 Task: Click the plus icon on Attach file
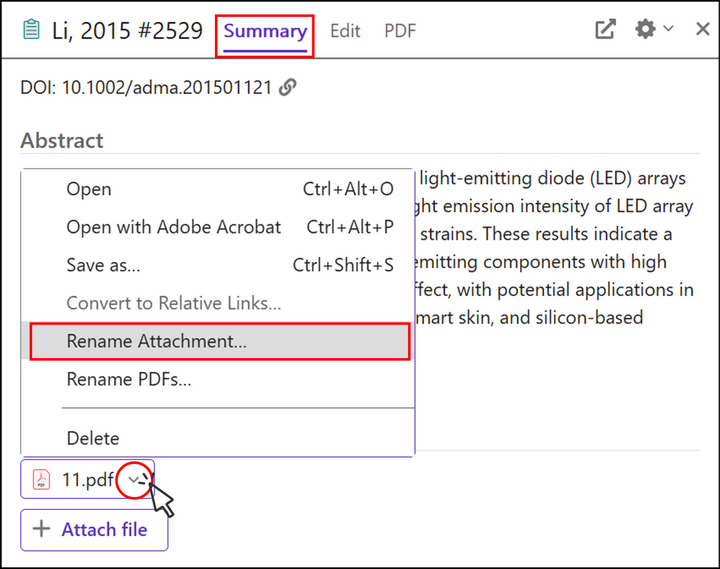coord(41,530)
